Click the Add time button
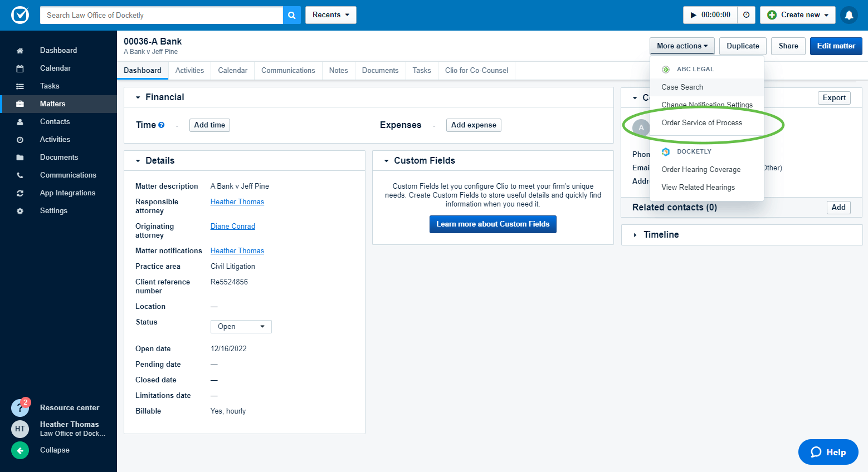 click(209, 125)
